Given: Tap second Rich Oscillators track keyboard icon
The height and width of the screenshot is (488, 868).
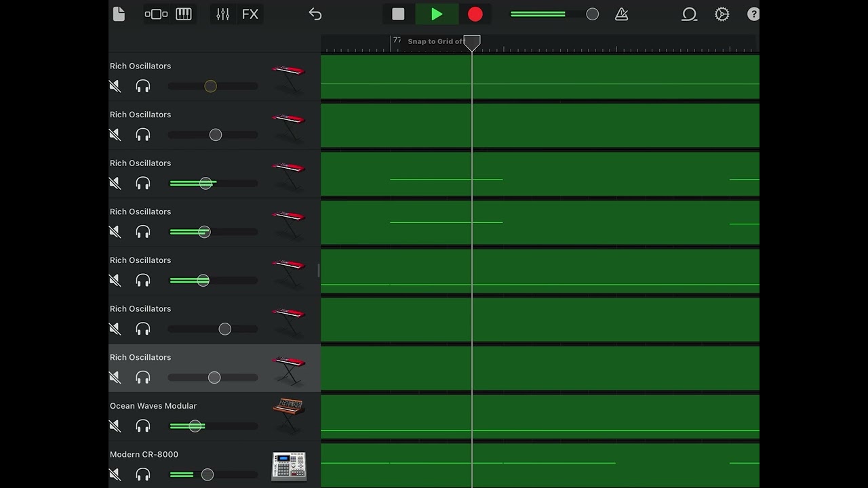Looking at the screenshot, I should pyautogui.click(x=289, y=127).
